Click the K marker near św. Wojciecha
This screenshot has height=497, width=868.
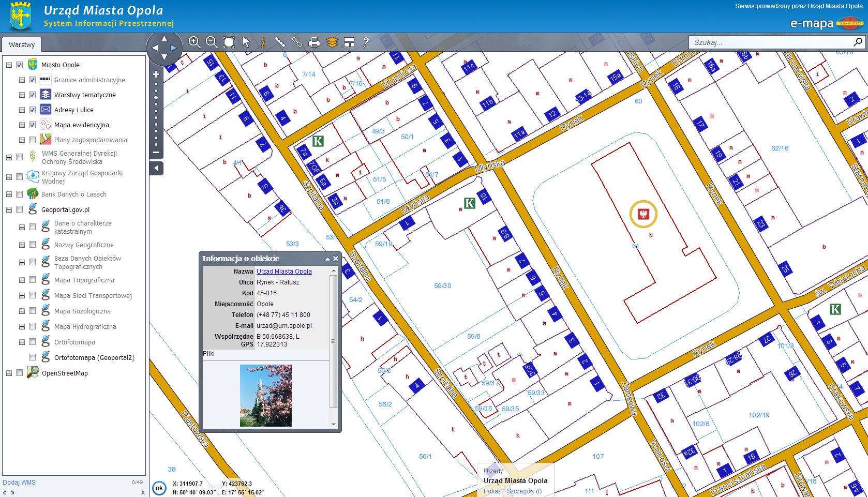click(835, 309)
